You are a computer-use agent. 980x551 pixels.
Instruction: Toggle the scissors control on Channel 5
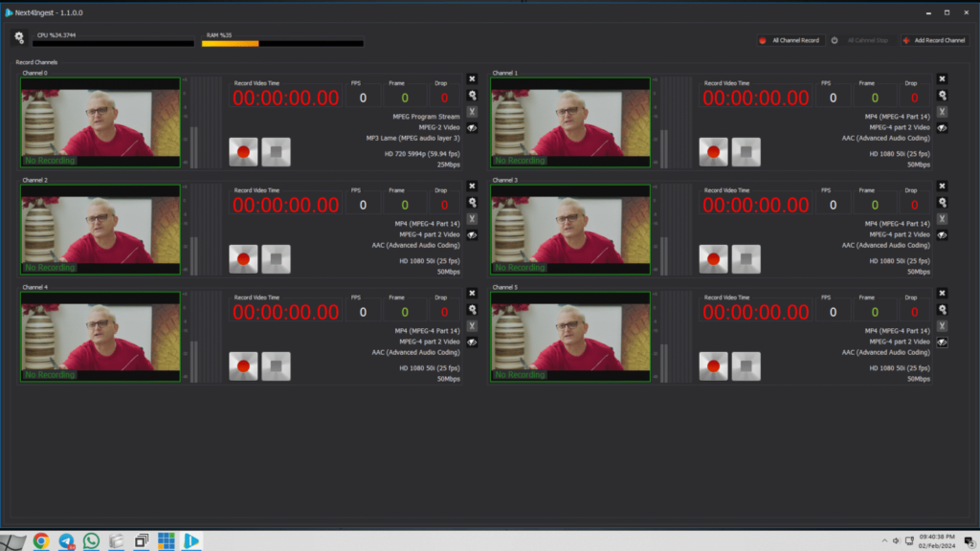click(x=942, y=326)
